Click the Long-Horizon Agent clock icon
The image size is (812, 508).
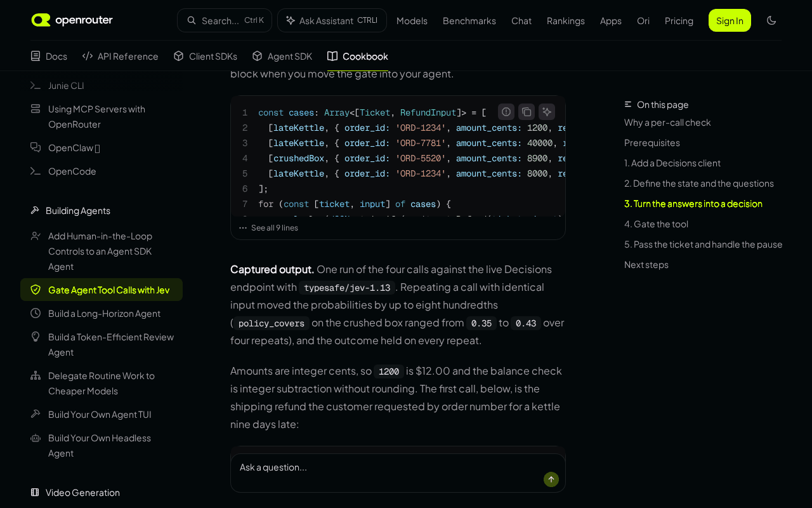tap(36, 313)
